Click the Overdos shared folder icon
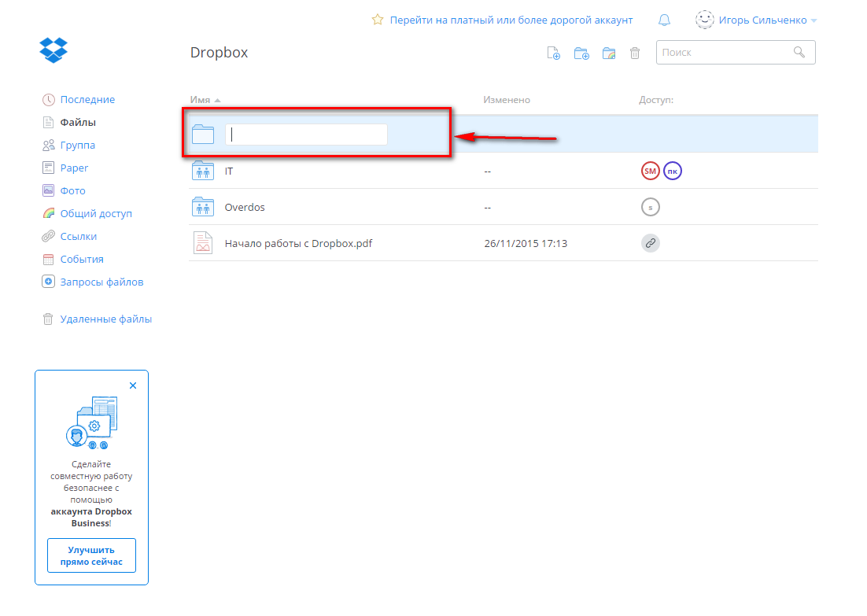 203,207
